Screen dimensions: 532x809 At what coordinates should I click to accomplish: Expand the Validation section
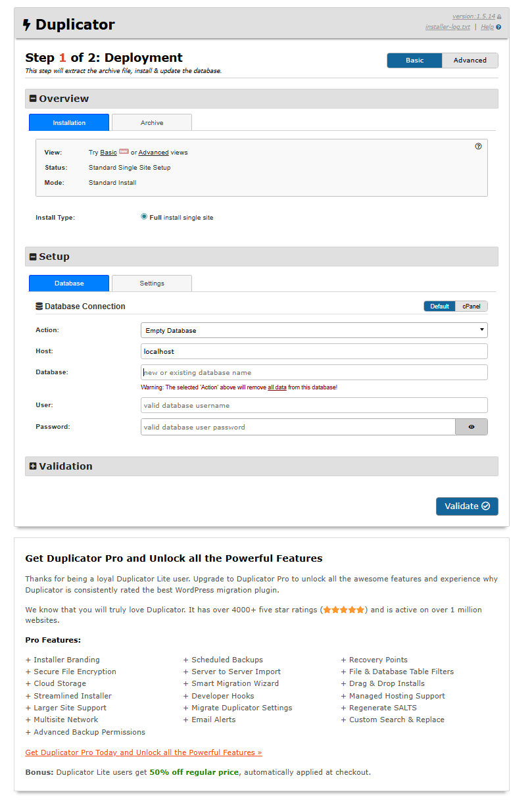click(33, 466)
